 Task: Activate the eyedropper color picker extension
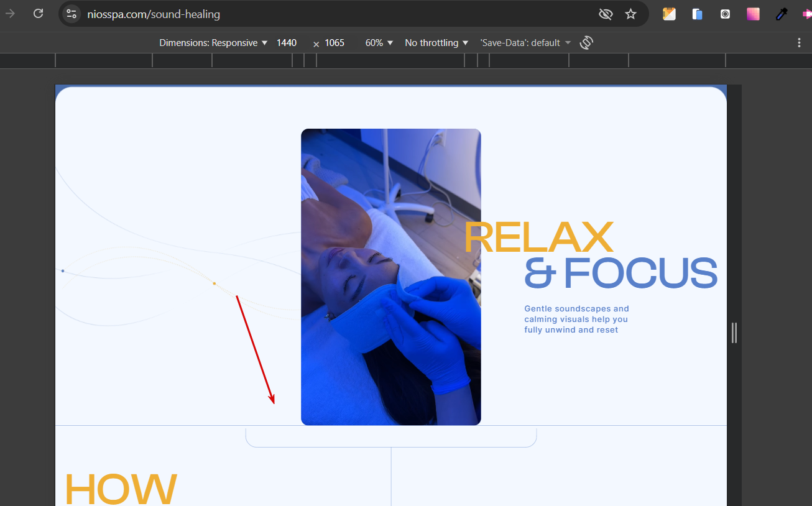click(x=782, y=14)
